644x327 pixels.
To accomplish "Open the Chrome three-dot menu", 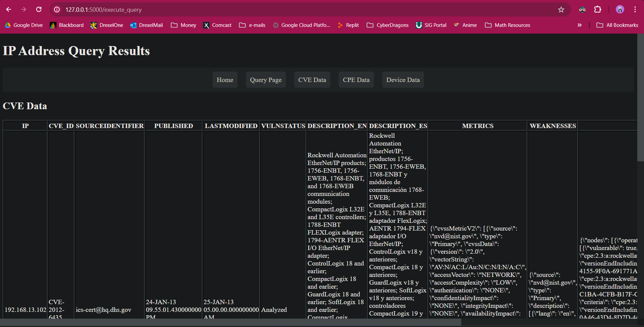I will click(x=635, y=9).
